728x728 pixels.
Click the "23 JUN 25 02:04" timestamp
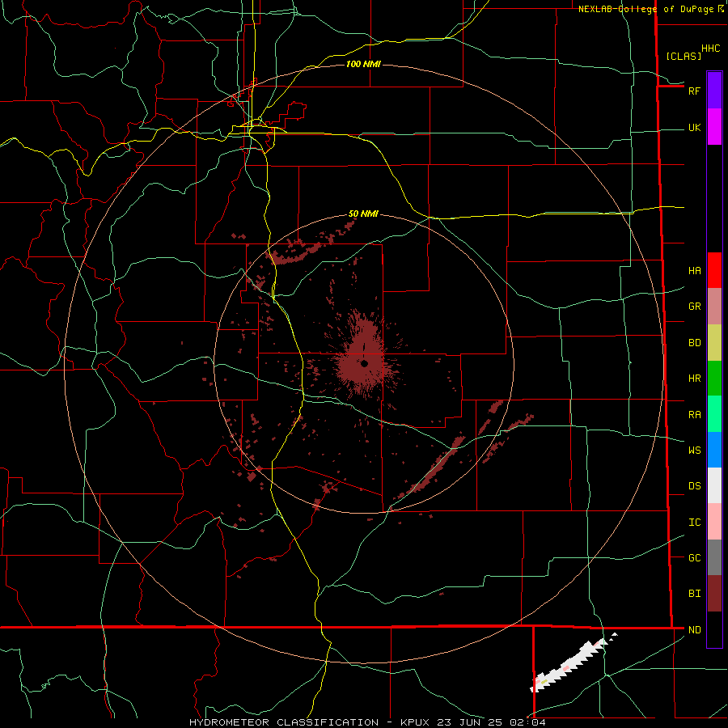point(493,722)
